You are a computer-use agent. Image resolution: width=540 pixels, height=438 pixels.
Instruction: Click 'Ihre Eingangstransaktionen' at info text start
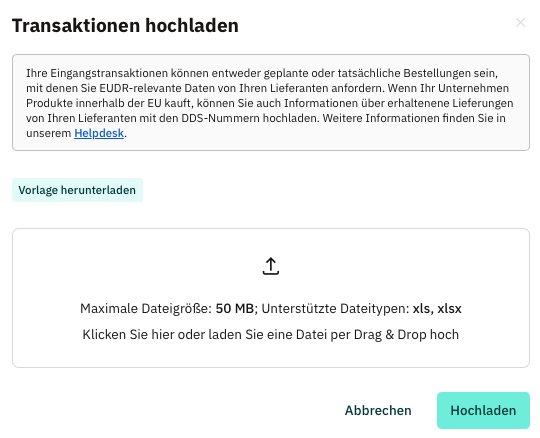coord(97,73)
